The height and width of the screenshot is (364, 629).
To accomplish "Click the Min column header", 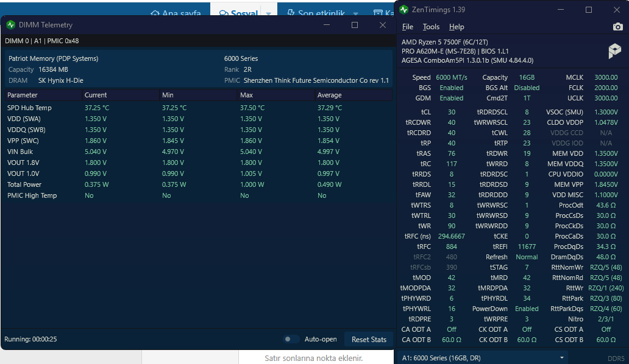I will click(x=198, y=95).
